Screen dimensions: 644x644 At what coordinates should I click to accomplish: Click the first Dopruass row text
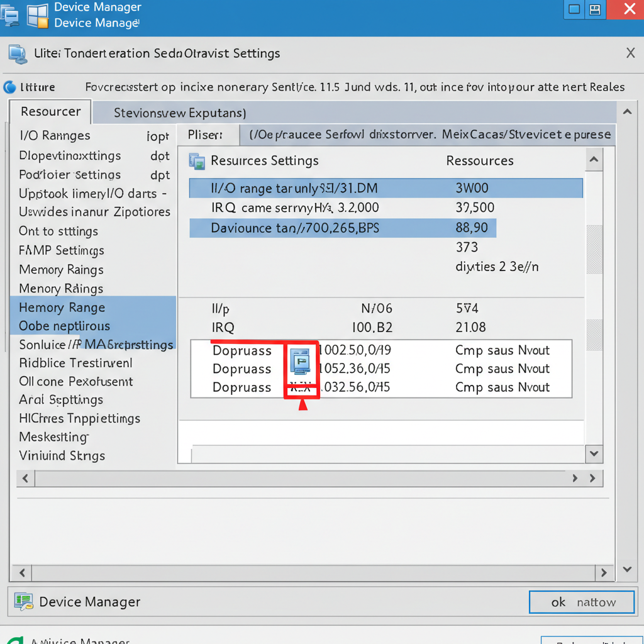click(242, 351)
